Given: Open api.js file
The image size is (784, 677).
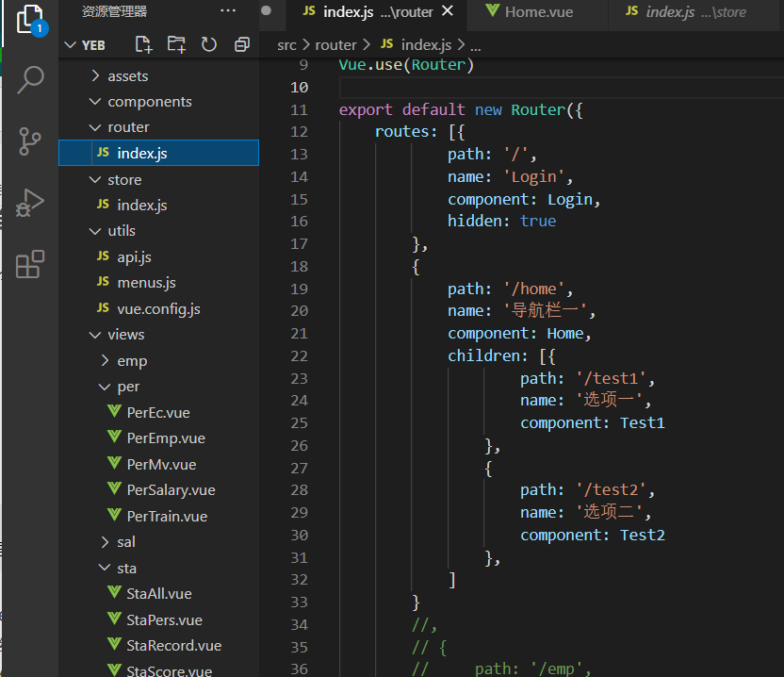Looking at the screenshot, I should 159,257.
